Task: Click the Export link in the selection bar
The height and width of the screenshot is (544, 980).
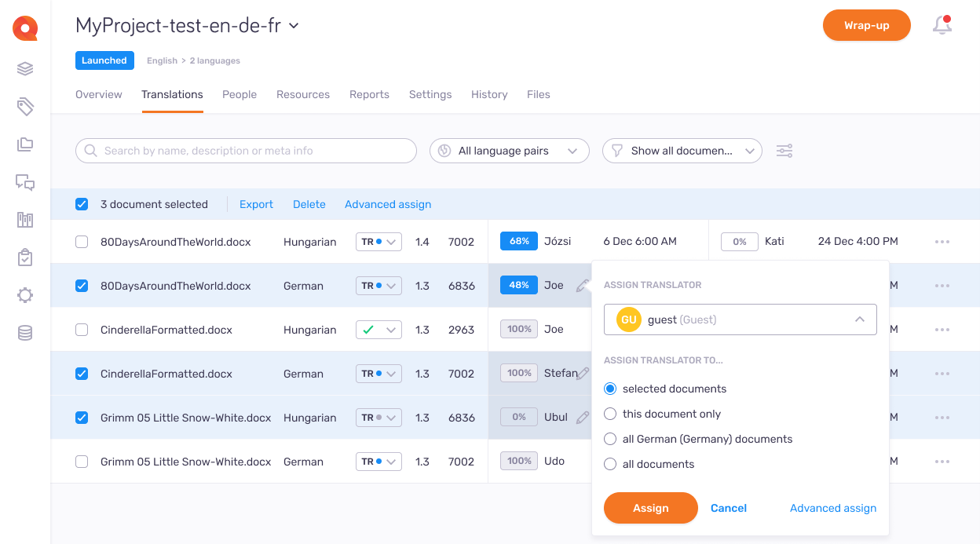Action: coord(256,203)
